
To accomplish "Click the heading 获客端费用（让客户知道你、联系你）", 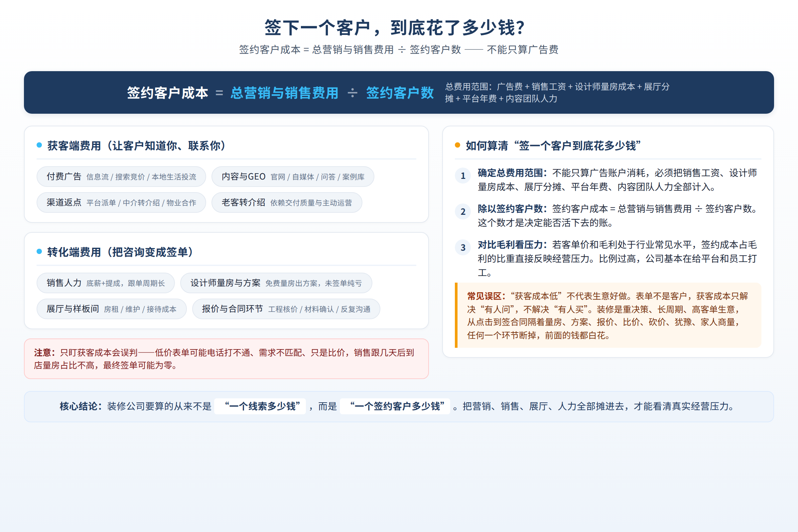I will (x=136, y=146).
